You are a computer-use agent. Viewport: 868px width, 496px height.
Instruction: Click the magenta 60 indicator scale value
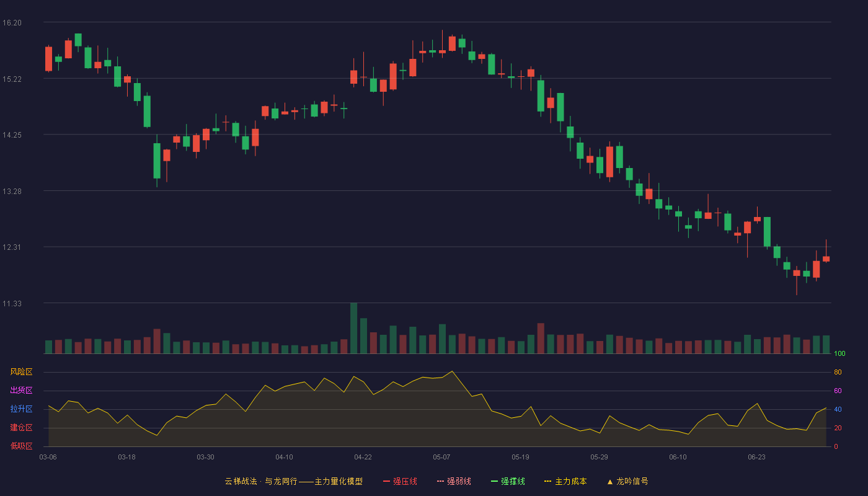pyautogui.click(x=838, y=391)
